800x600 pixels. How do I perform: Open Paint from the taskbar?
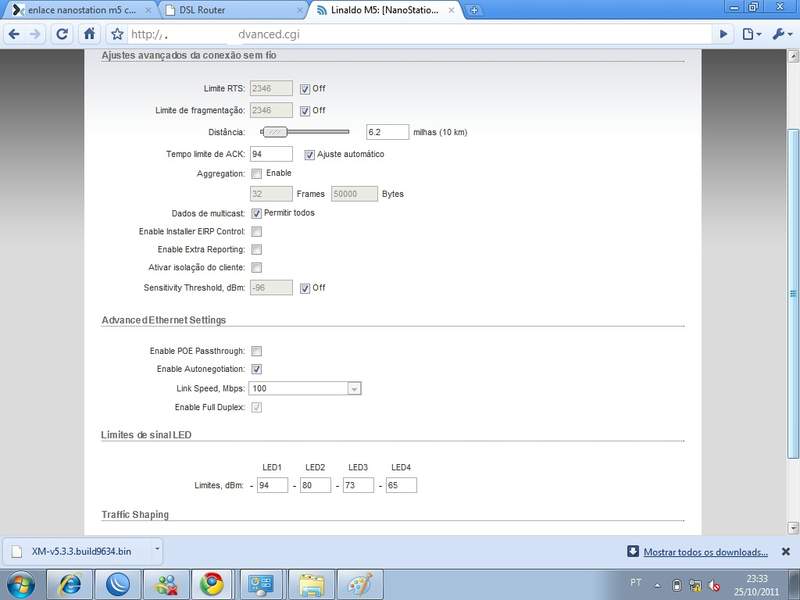point(360,585)
